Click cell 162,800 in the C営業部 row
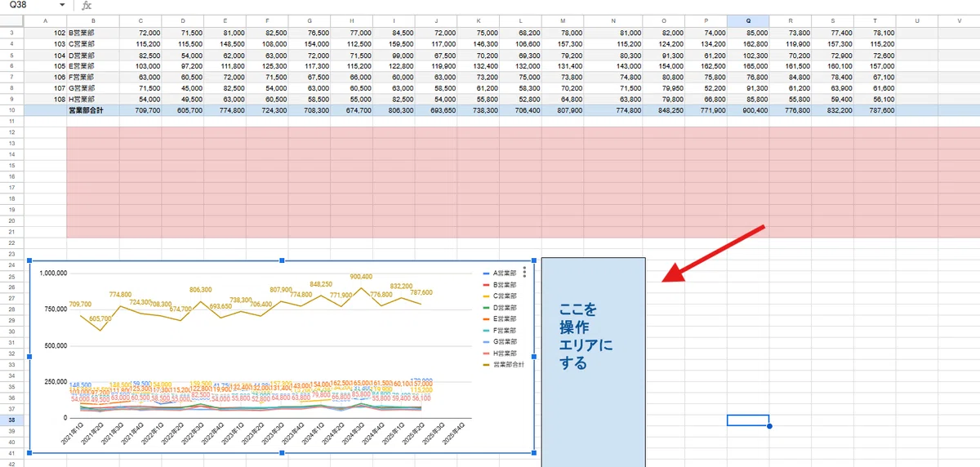The height and width of the screenshot is (467, 980). [x=748, y=42]
